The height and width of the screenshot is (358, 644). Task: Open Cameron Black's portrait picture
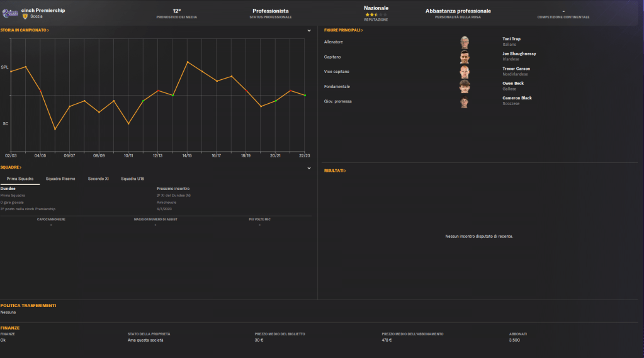pos(465,101)
